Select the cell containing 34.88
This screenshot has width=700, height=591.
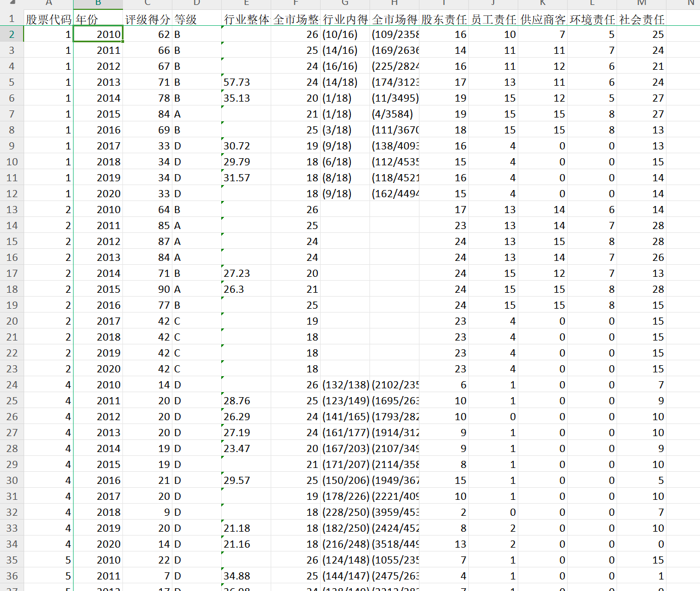[x=246, y=576]
